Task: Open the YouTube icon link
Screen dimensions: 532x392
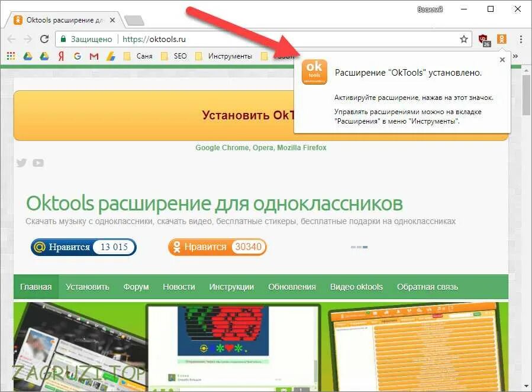Action: [38, 163]
